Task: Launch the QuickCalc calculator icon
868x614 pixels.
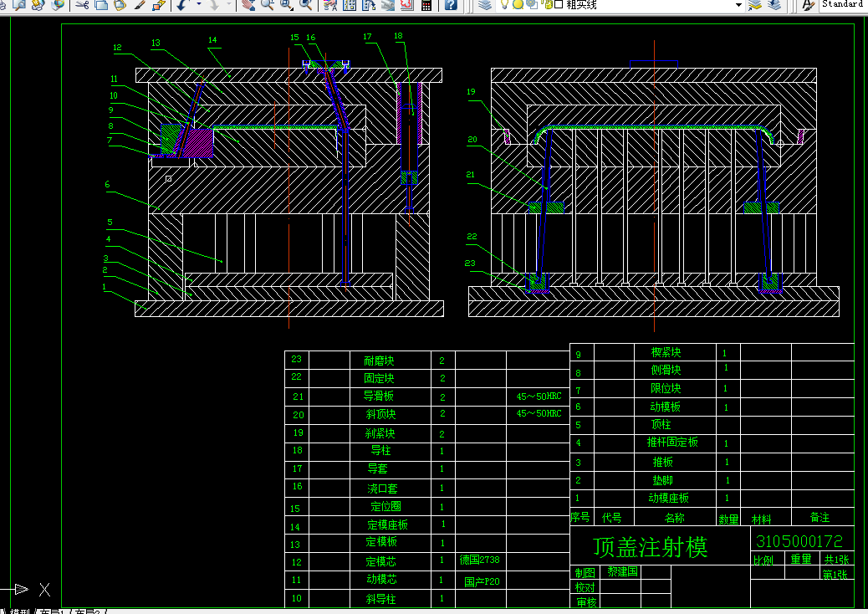Action: [x=426, y=5]
